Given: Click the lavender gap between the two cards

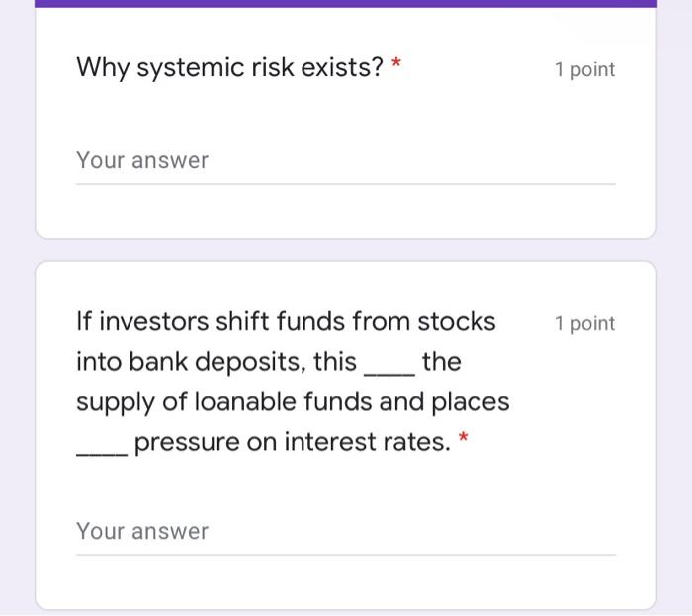Looking at the screenshot, I should pos(346,250).
